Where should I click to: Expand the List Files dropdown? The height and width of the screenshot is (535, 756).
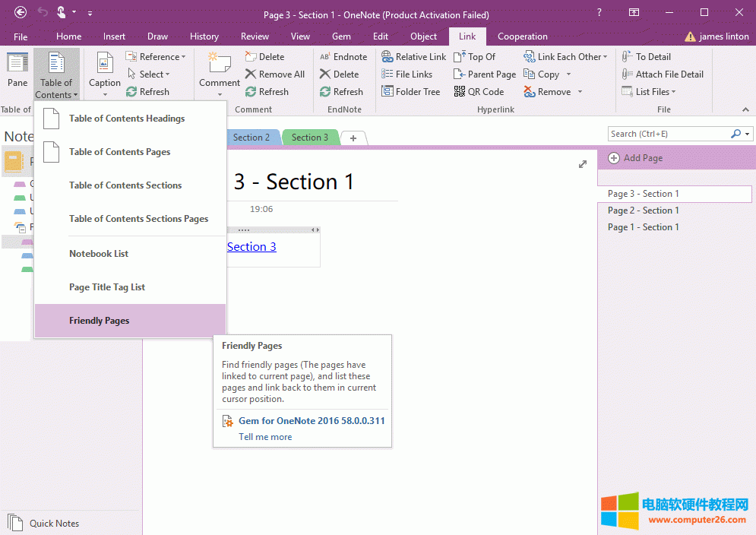[x=673, y=92]
